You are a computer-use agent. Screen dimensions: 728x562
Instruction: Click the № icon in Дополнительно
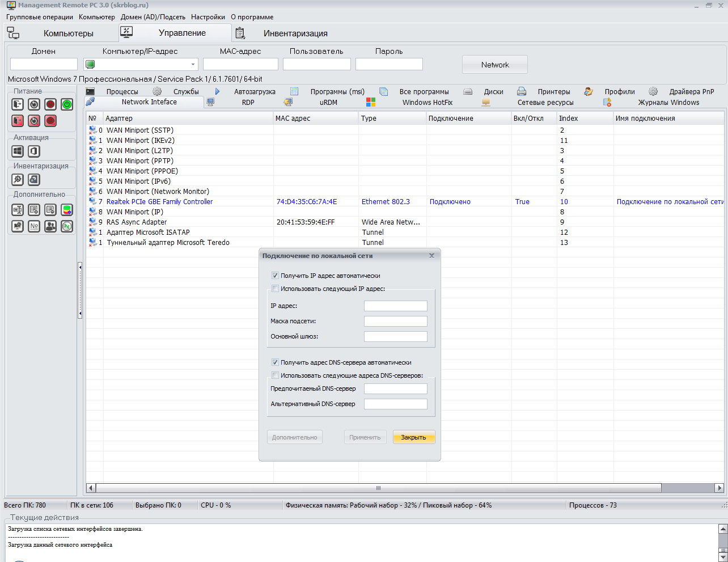[34, 226]
